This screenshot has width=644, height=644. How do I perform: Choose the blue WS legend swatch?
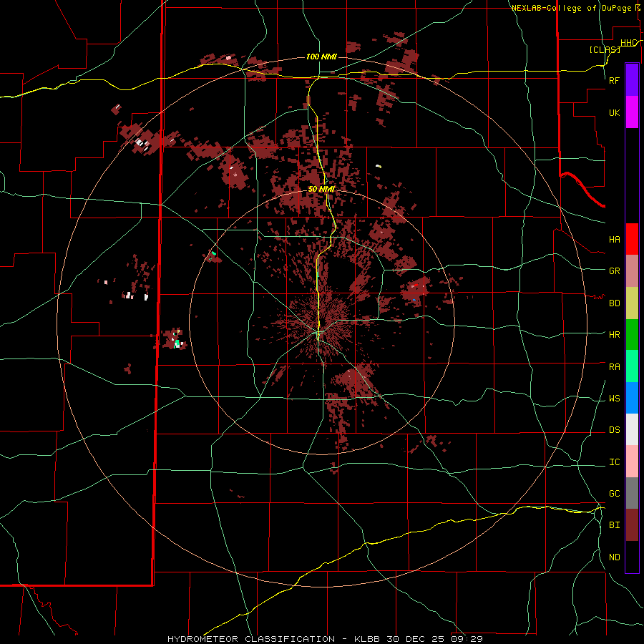[x=632, y=398]
